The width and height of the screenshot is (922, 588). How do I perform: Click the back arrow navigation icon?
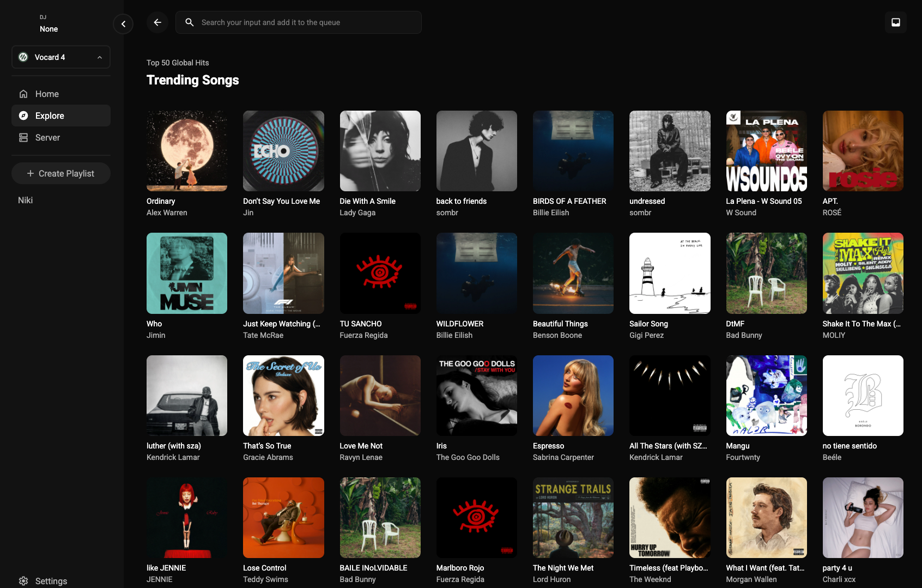157,22
